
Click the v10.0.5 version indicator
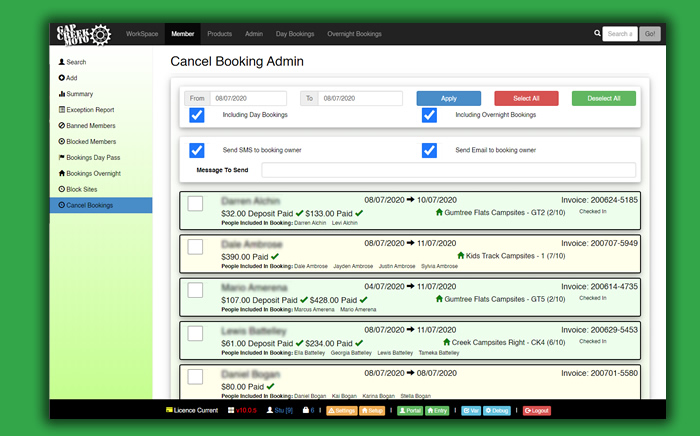(242, 410)
